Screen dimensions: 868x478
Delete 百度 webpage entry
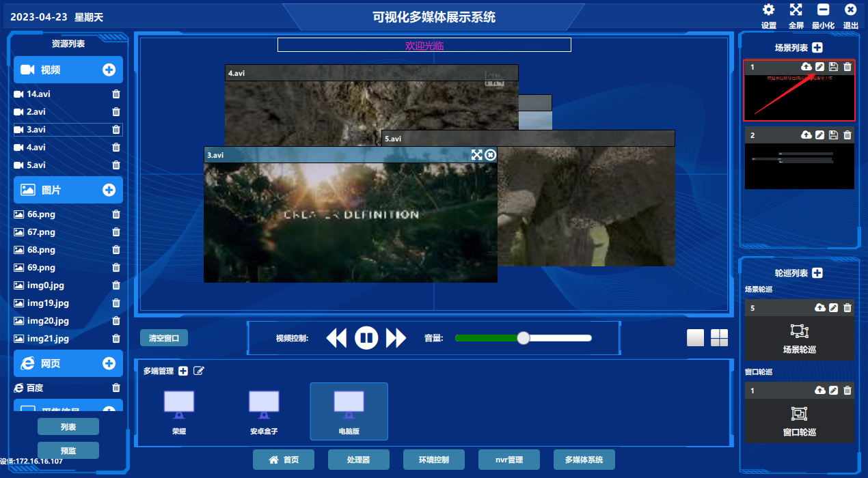click(x=116, y=388)
